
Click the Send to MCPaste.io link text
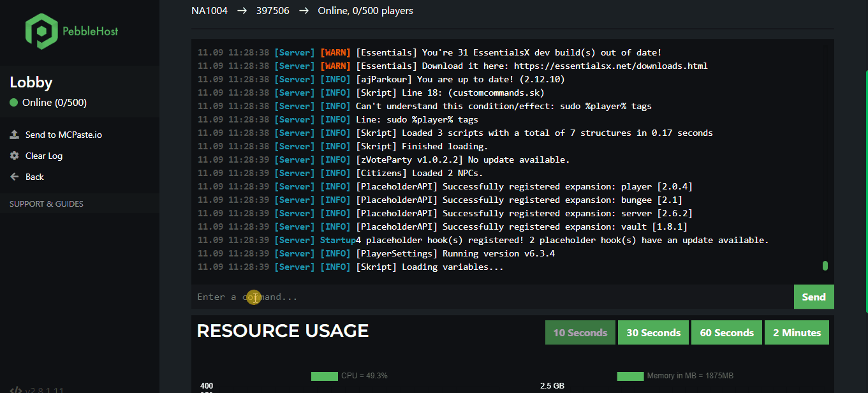coord(64,135)
